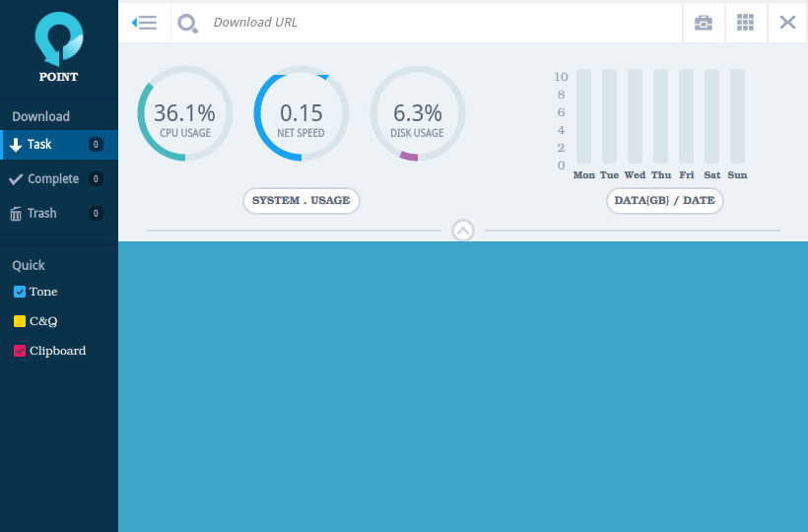
Task: Click the Complete checkmark icon
Action: pyautogui.click(x=16, y=179)
